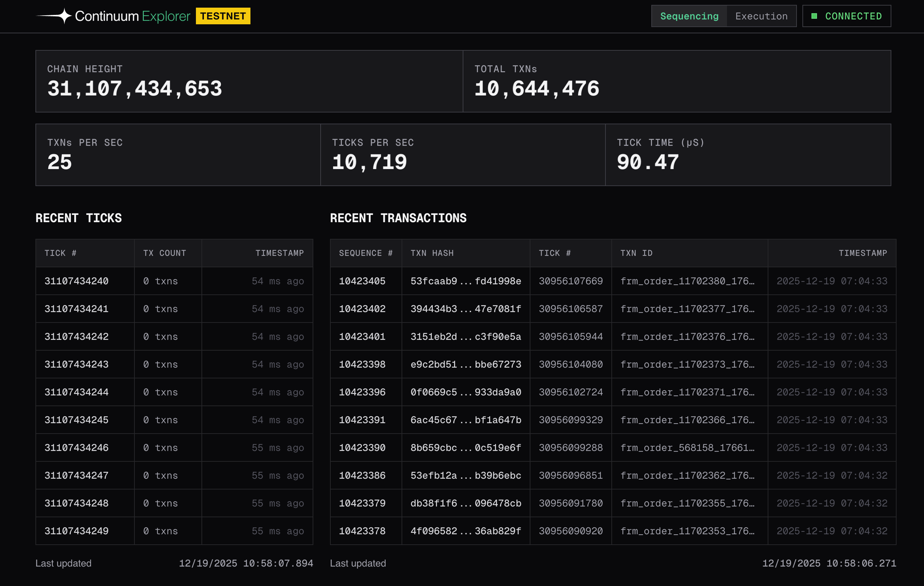This screenshot has height=586, width=924.
Task: Click the Ticks Per Sec stat card
Action: [462, 155]
